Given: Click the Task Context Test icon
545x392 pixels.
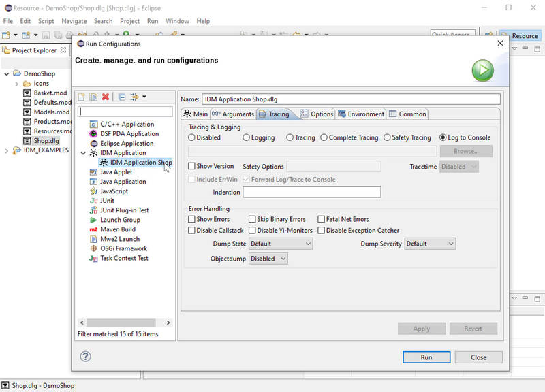Looking at the screenshot, I should point(93,258).
